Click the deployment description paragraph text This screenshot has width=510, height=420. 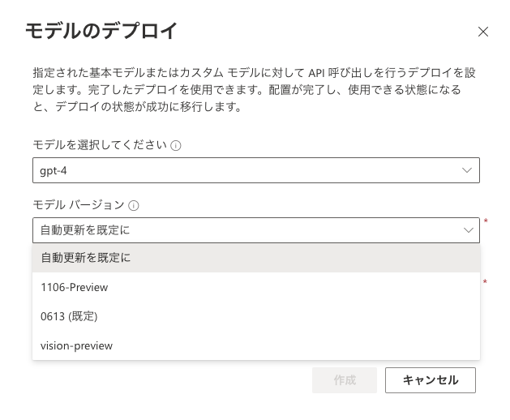tap(253, 89)
